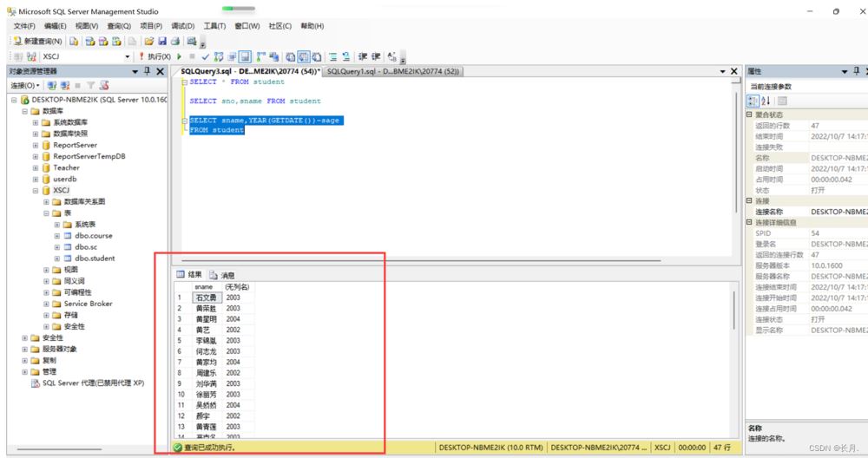This screenshot has height=458, width=868.
Task: Open the 查询(Q) menu
Action: 118,26
